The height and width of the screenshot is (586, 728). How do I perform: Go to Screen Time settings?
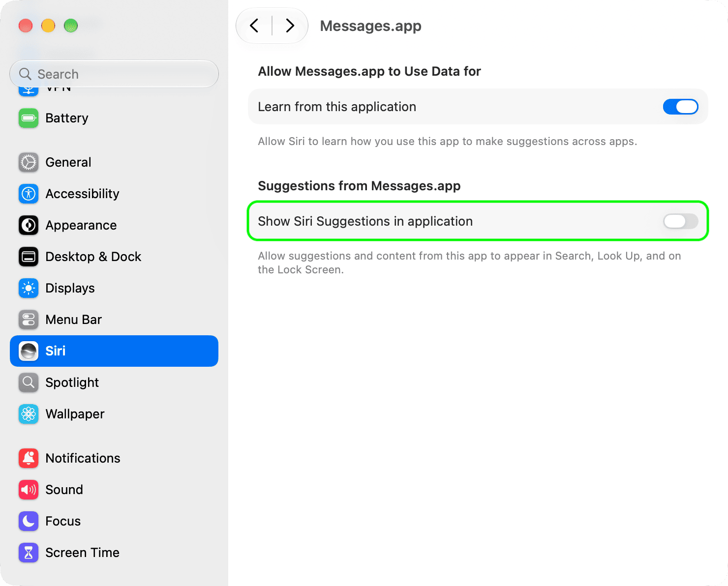coord(114,553)
